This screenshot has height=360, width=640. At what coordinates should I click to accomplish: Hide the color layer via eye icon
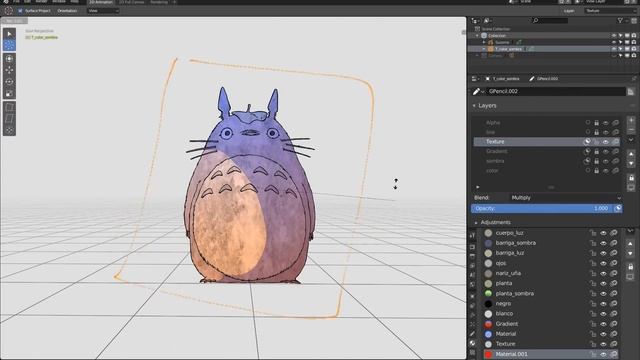[x=606, y=171]
